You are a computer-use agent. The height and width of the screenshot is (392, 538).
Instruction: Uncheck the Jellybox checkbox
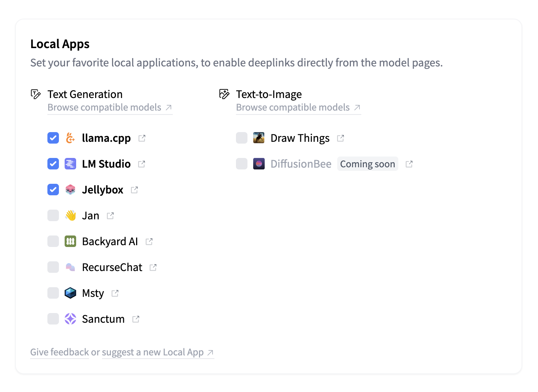53,190
